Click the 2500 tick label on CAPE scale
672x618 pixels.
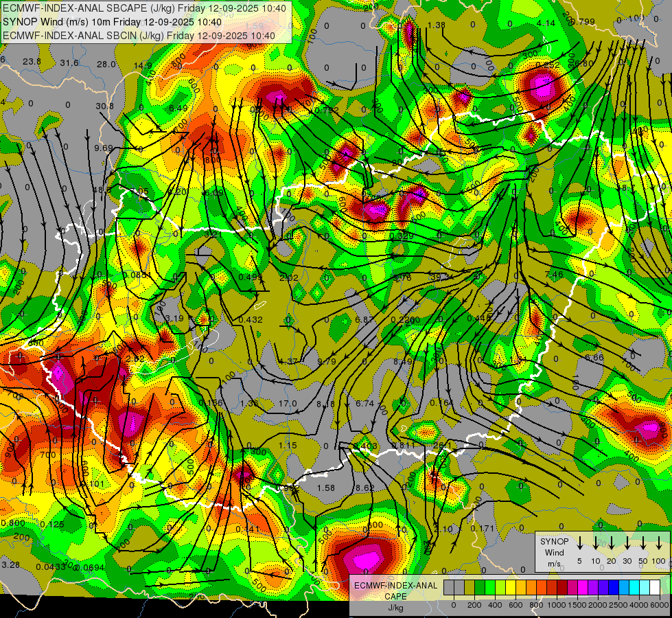618,605
